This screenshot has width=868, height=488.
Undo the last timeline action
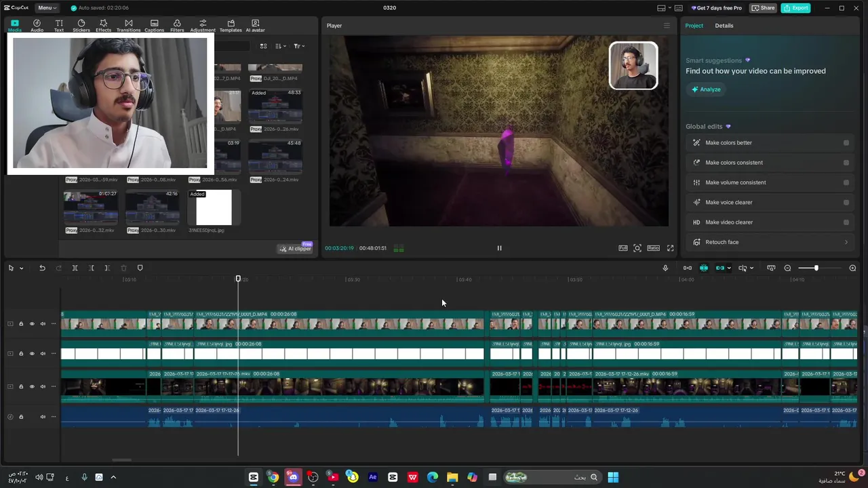click(x=42, y=268)
